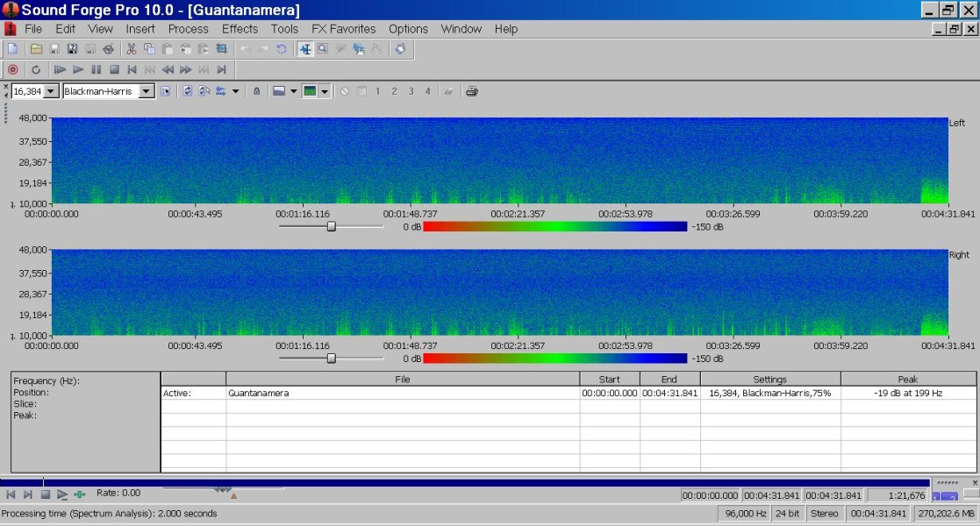980x526 pixels.
Task: Open the FX Favorites menu
Action: click(344, 29)
